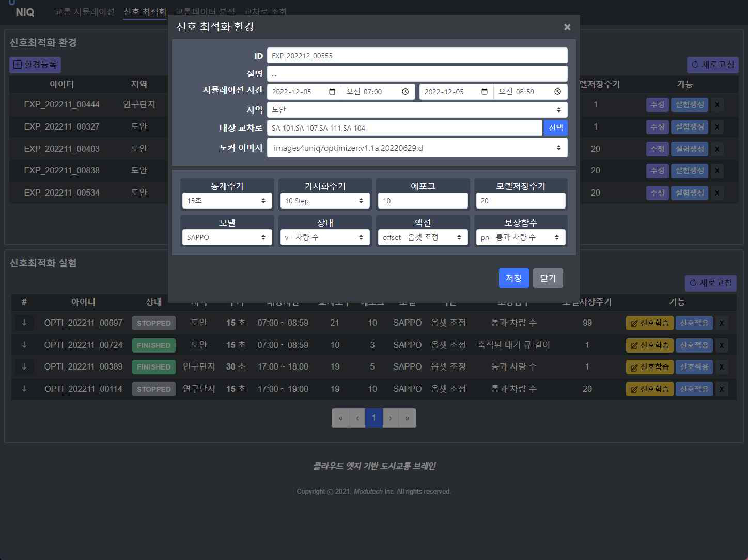
Task: Select page 1 in pagination
Action: click(x=374, y=418)
